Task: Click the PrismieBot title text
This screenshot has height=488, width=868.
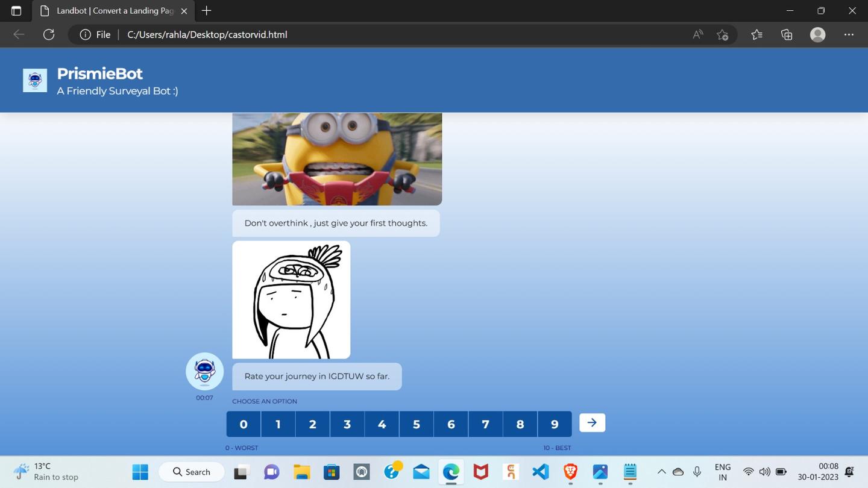Action: tap(99, 74)
